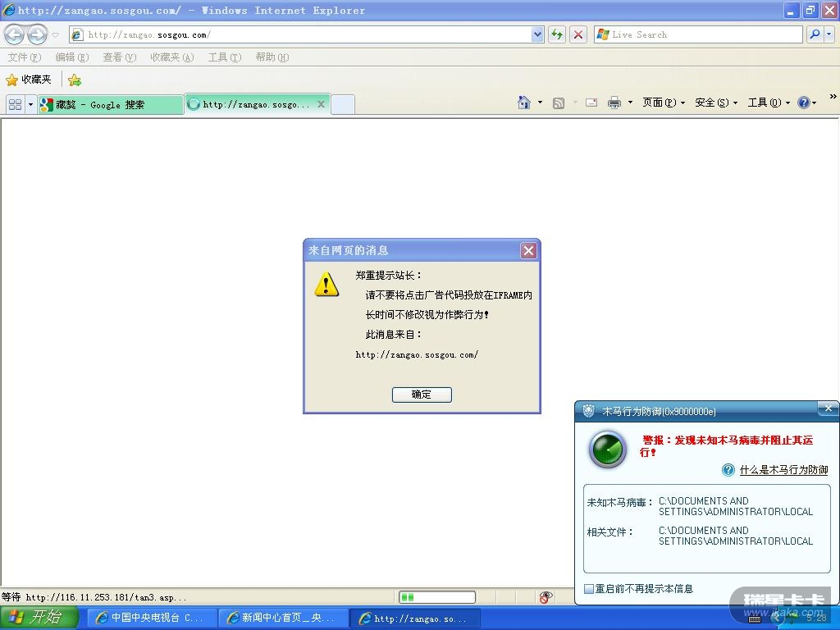Open the 编辑(E) menu
The image size is (840, 630).
click(72, 57)
